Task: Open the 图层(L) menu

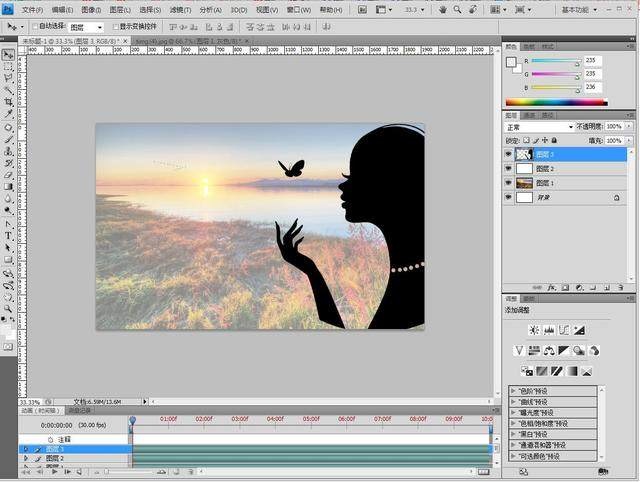Action: point(122,9)
